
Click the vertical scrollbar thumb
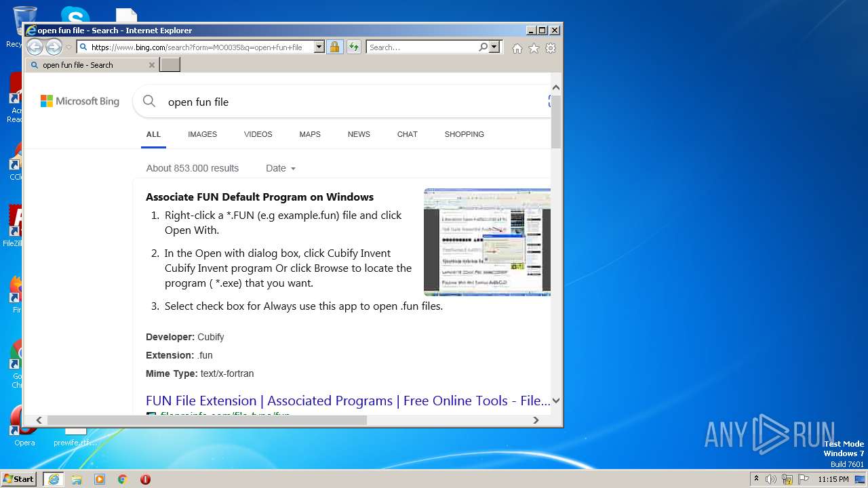556,121
